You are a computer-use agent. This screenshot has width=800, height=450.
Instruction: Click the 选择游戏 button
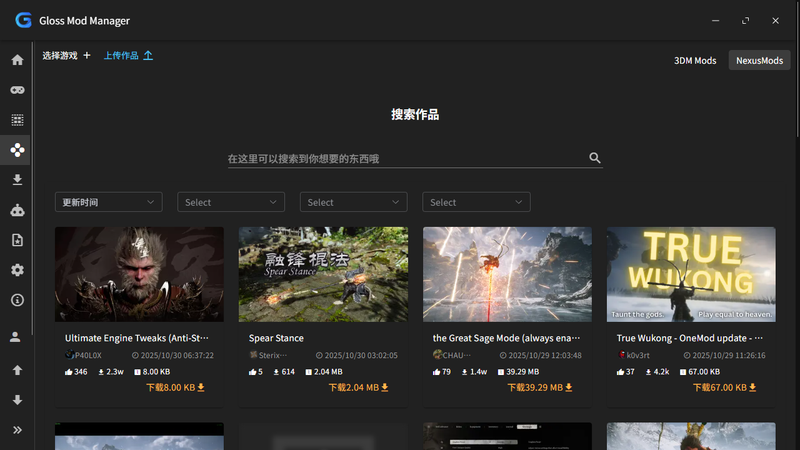pos(66,55)
